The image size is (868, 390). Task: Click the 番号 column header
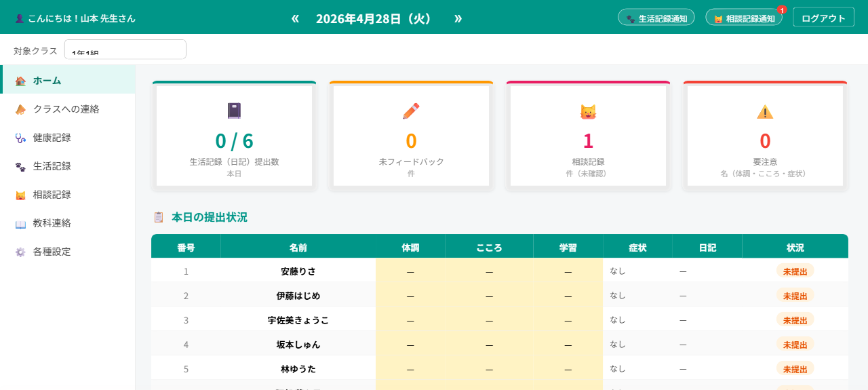pos(186,247)
